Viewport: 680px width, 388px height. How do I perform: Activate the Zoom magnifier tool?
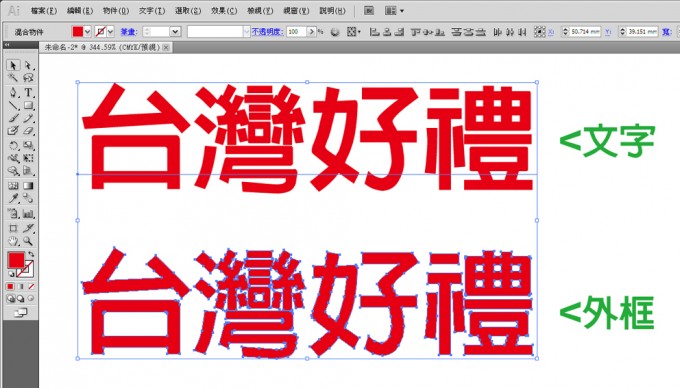[29, 241]
